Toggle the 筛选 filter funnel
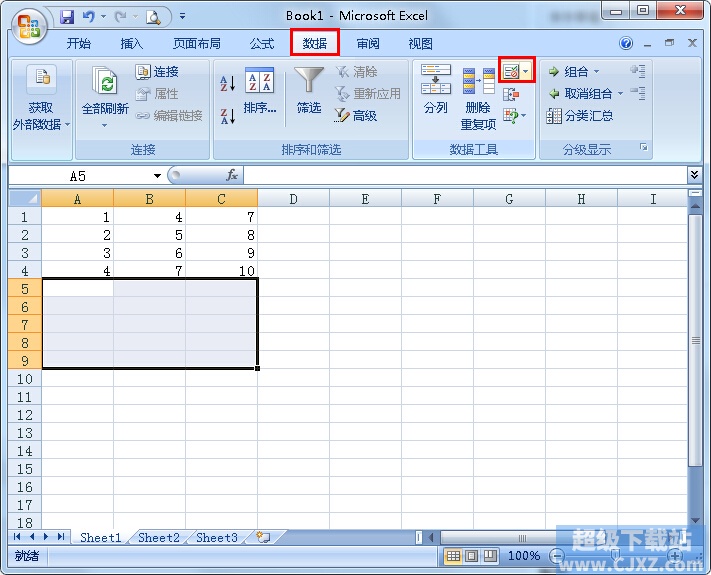Screen dimensions: 711x575 [309, 91]
